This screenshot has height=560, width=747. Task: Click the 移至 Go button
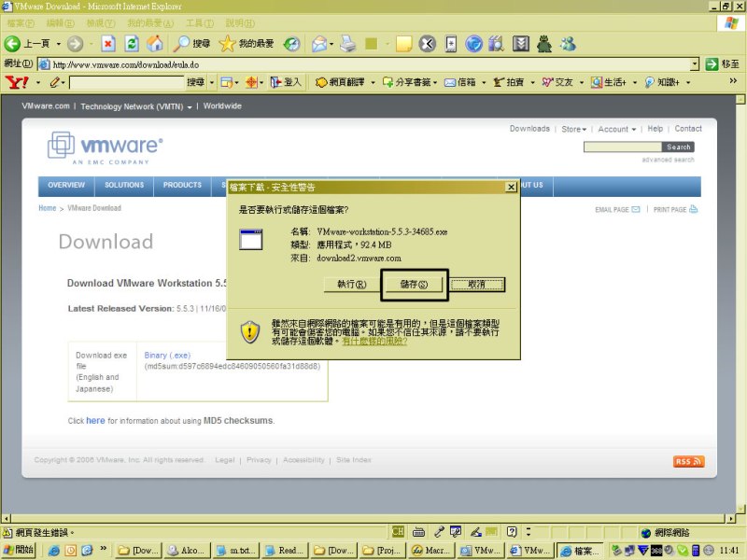[x=722, y=64]
